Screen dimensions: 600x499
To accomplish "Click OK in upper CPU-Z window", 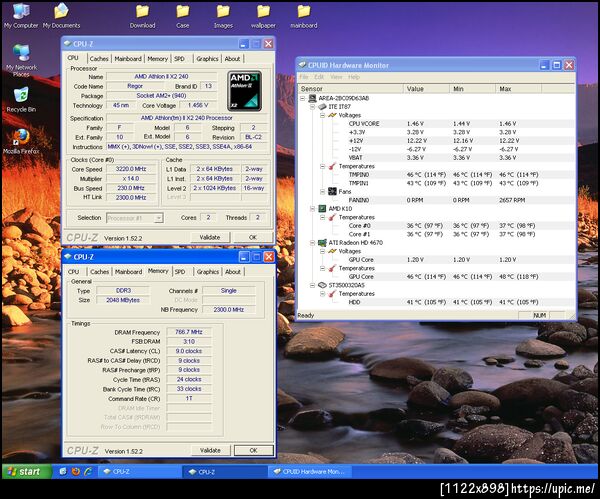I will coord(253,237).
